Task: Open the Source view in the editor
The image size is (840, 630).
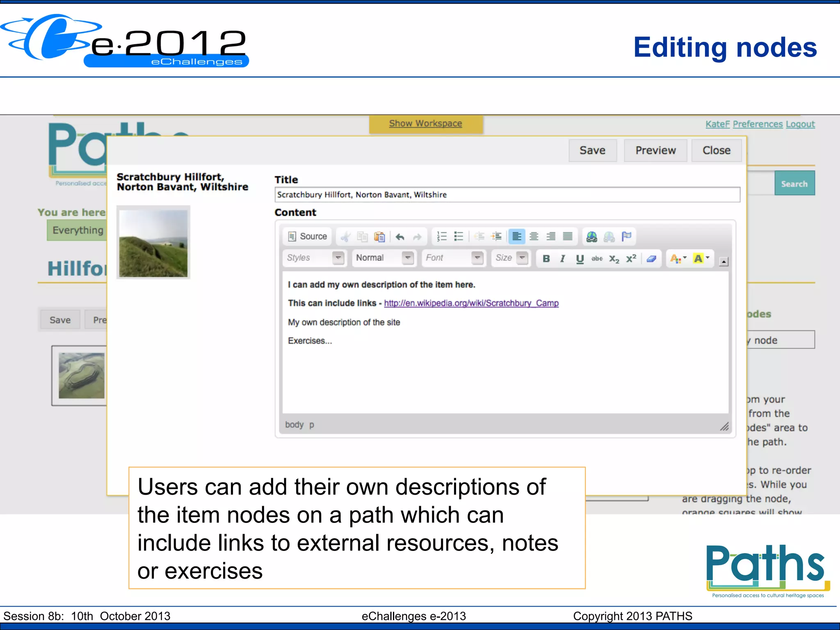Action: pos(308,236)
